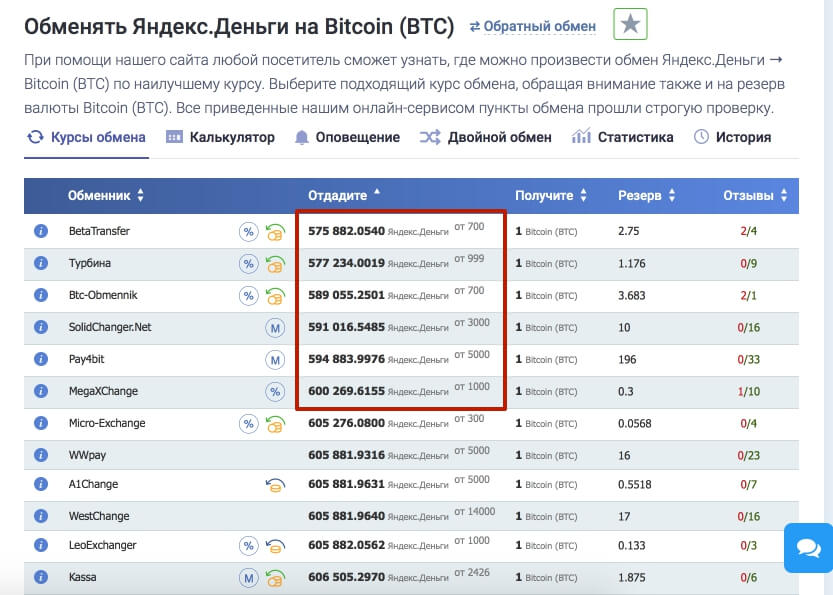Image resolution: width=833 pixels, height=595 pixels.
Task: Click coins icon in Kassa row
Action: coord(275,578)
